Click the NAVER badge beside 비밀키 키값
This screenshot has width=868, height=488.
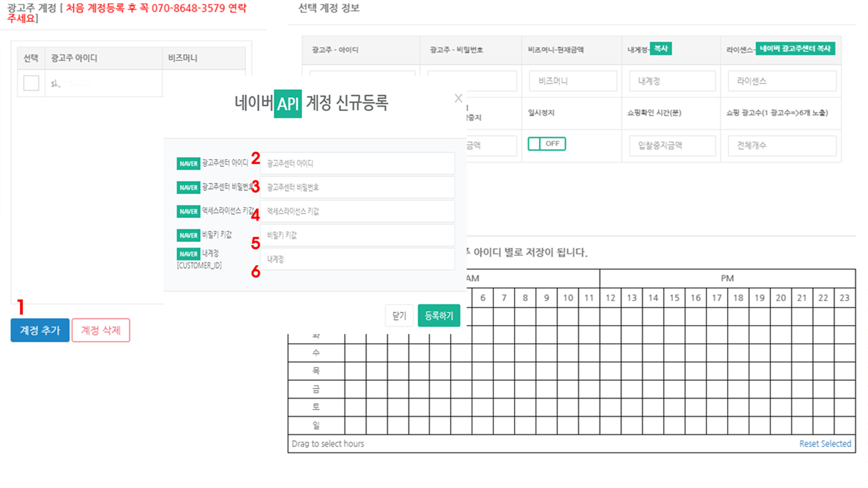(188, 235)
